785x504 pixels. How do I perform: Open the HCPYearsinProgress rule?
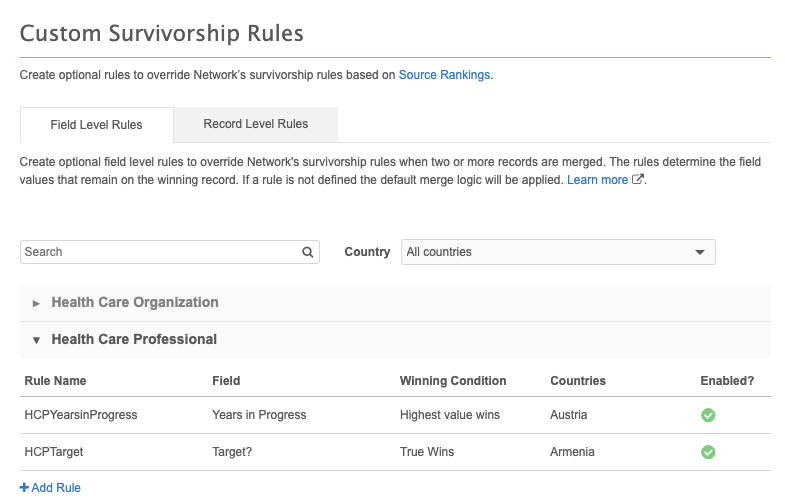pos(80,415)
